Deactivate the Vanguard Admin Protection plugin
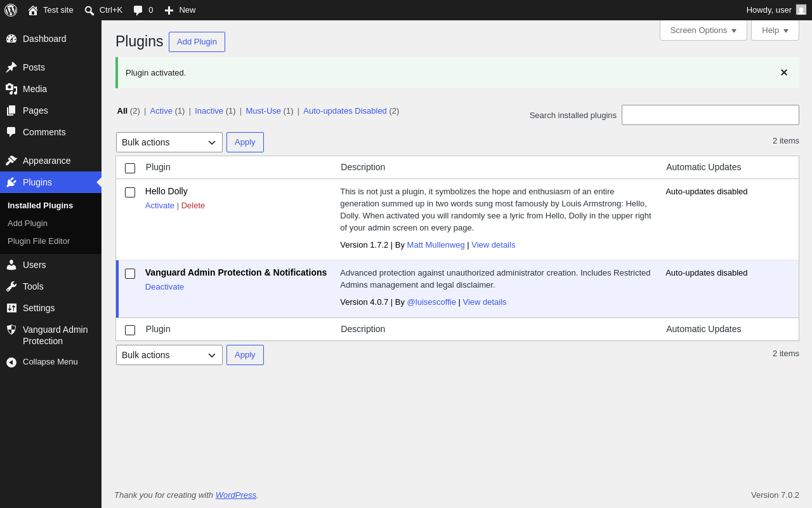The height and width of the screenshot is (508, 812). pyautogui.click(x=164, y=287)
